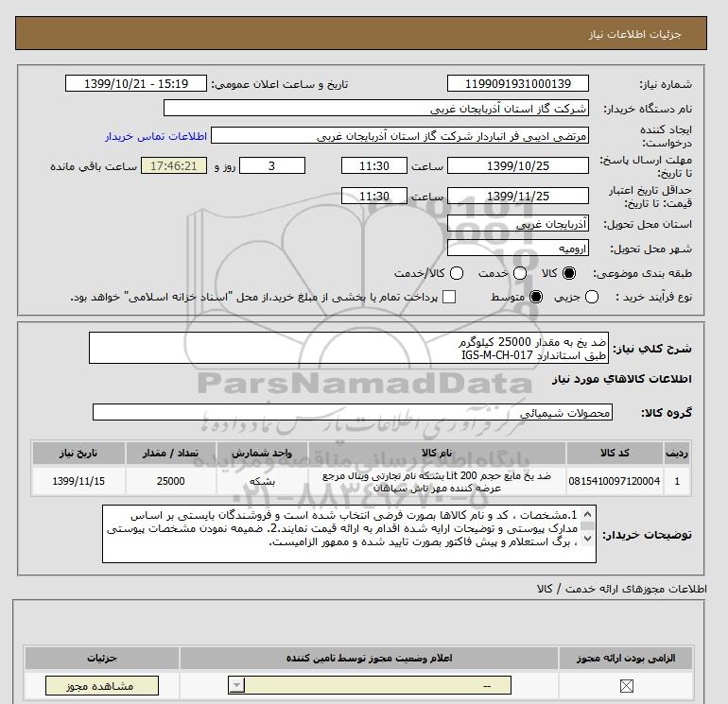Screen dimensions: 728x704
Task: Toggle mandatory permit checkbox
Action: coord(626,686)
